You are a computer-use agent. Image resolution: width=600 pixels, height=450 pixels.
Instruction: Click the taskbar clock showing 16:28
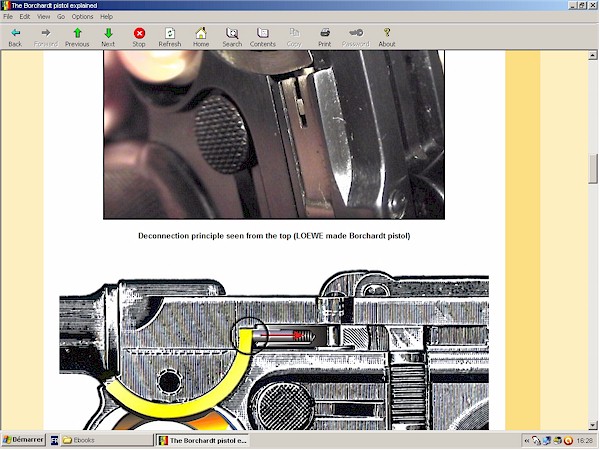point(584,441)
